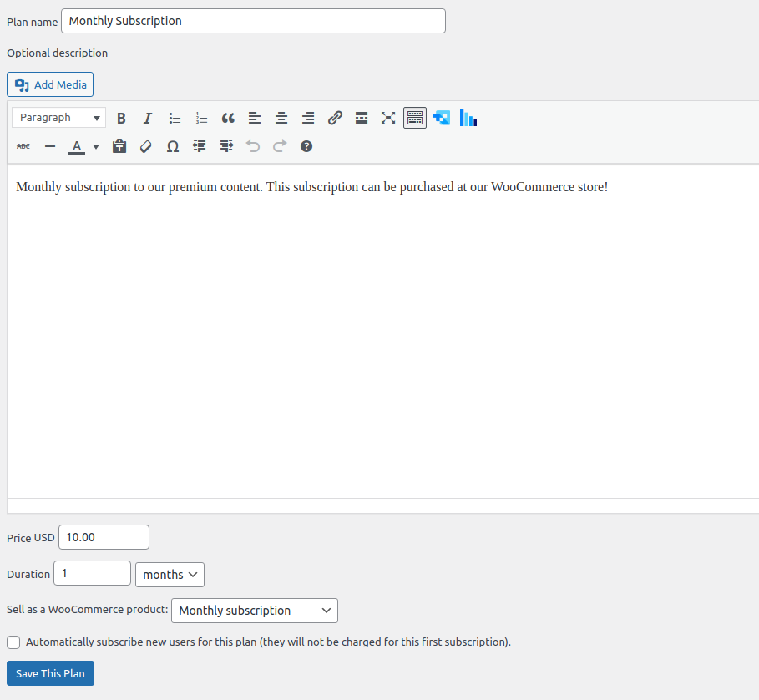
Task: Align text left
Action: point(255,118)
